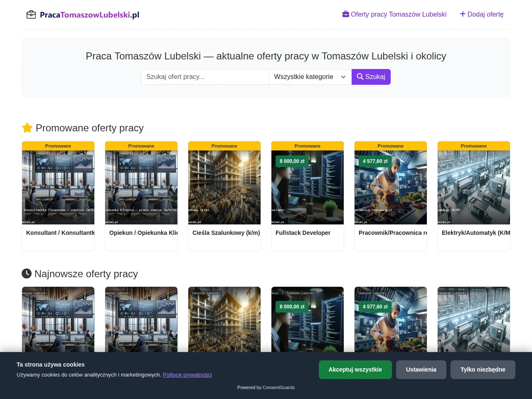The height and width of the screenshot is (399, 532).
Task: Click the Elektryk/Automatyk (K/M) job title
Action: tap(476, 233)
